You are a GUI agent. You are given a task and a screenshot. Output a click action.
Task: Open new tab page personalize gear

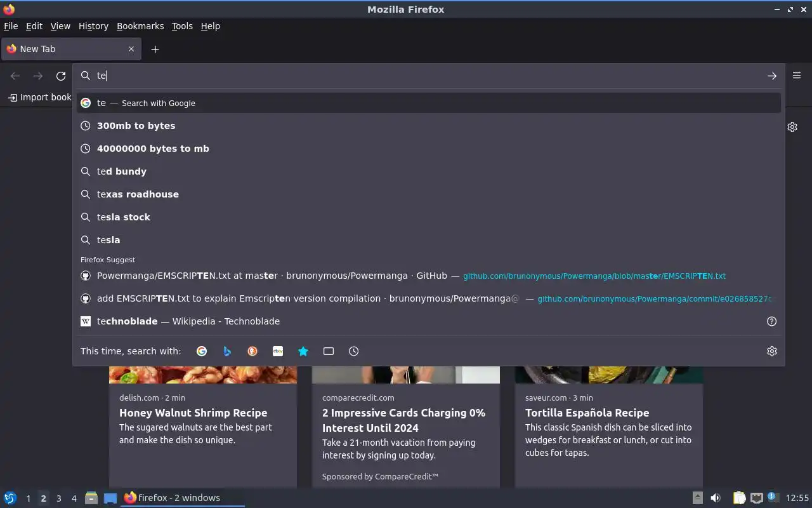click(792, 127)
